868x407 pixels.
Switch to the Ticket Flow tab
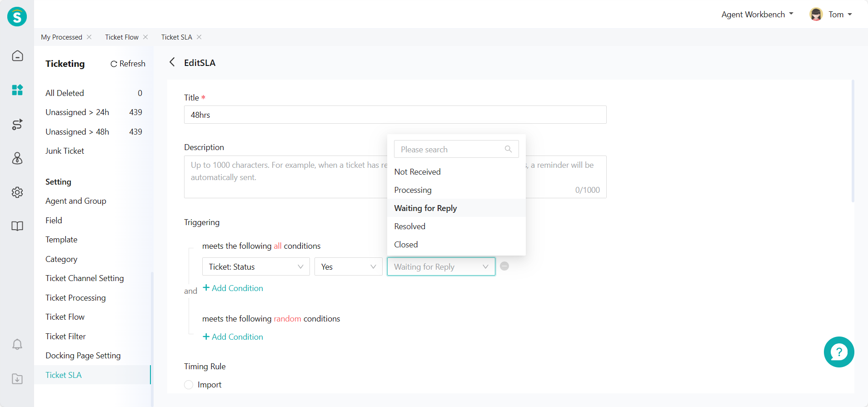click(122, 37)
